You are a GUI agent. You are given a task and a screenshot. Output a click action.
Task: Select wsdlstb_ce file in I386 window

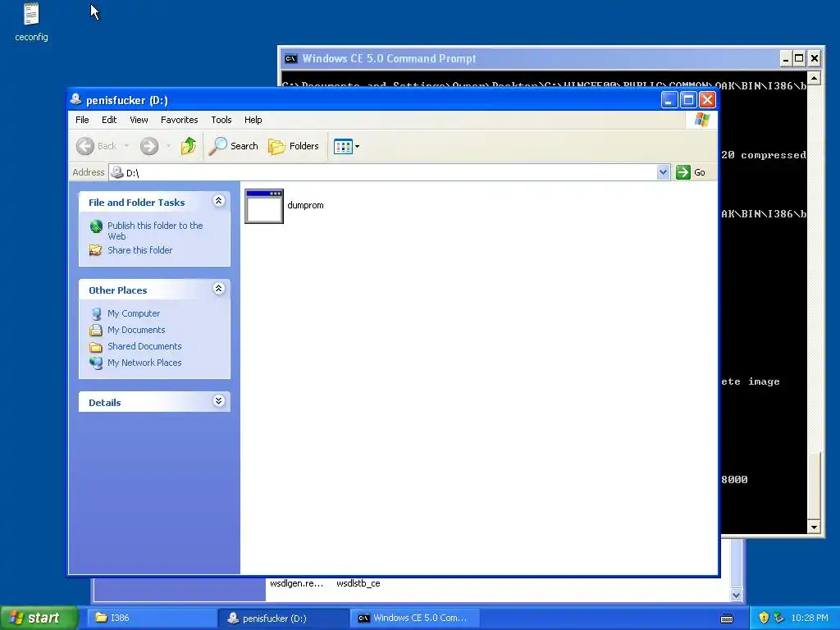[358, 583]
